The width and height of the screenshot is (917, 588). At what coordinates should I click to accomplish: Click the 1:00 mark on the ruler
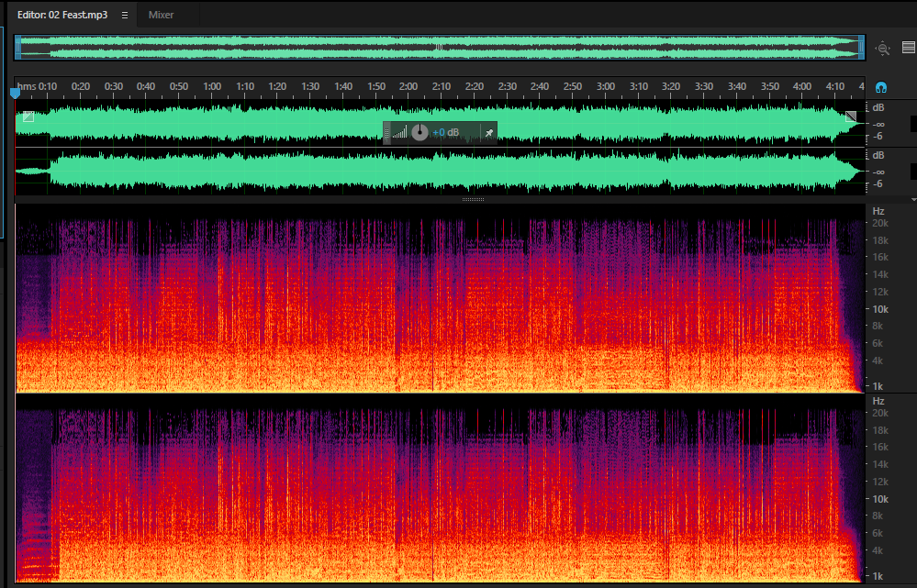212,86
